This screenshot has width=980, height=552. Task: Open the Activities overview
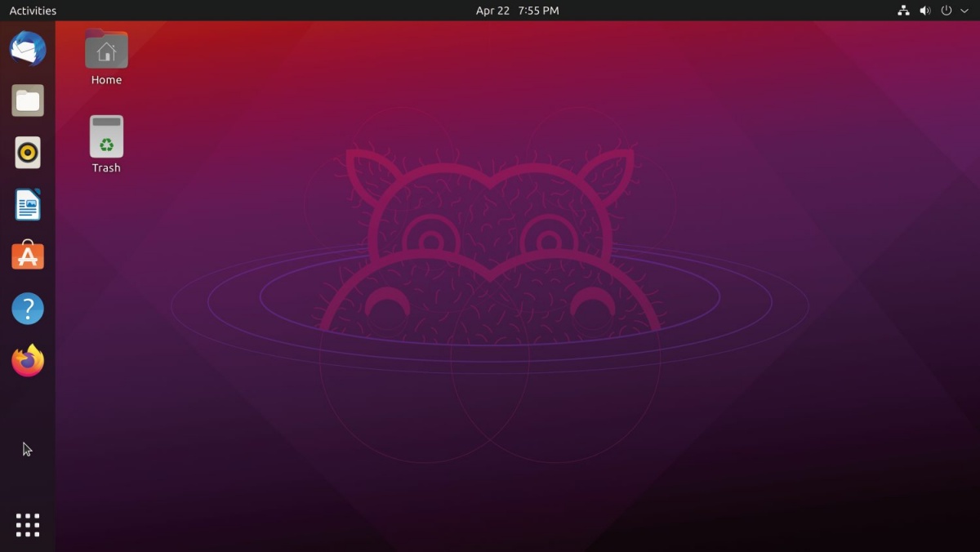(x=33, y=11)
